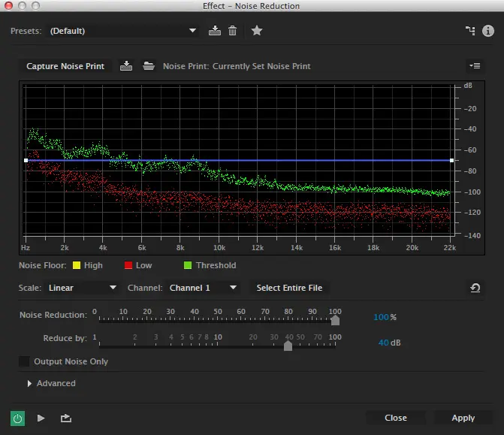Open the Channel dropdown showing Channel 1
Viewport: 504px width, 435px height.
[x=203, y=288]
